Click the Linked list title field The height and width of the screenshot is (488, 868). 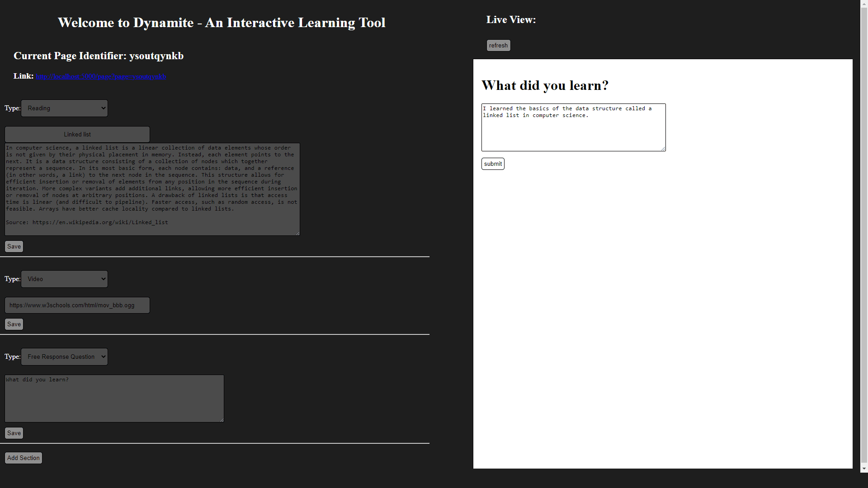click(77, 135)
